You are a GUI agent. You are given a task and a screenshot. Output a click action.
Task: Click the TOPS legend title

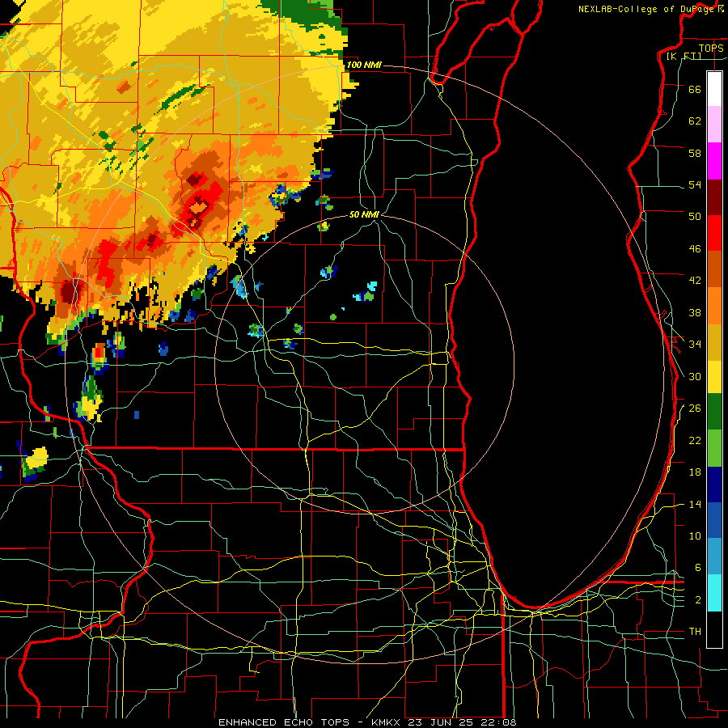pyautogui.click(x=711, y=48)
